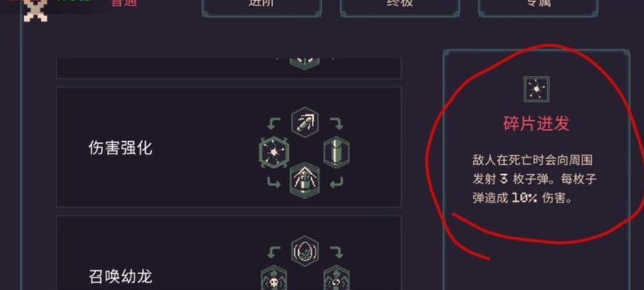Click the 伤害强化 row label
Viewport: 644px width, 290px height.
(x=120, y=147)
